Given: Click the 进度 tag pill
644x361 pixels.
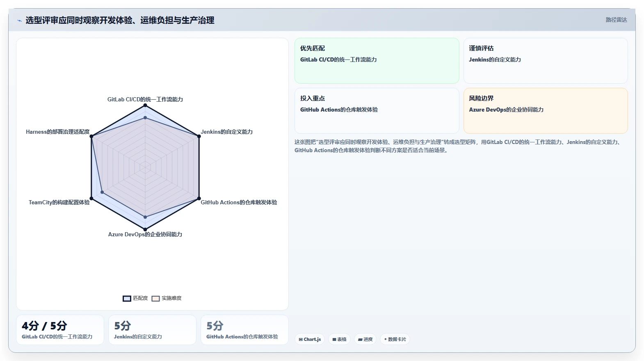Looking at the screenshot, I should [x=365, y=339].
